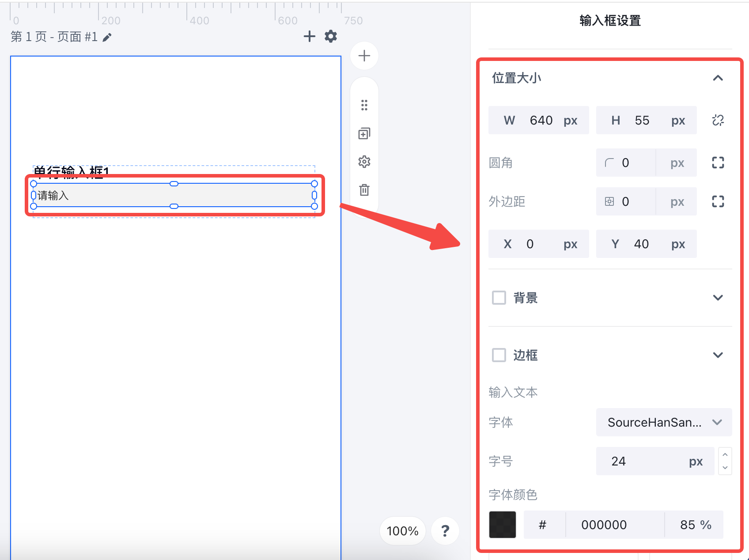Duplicate the component with the copy icon

(364, 133)
